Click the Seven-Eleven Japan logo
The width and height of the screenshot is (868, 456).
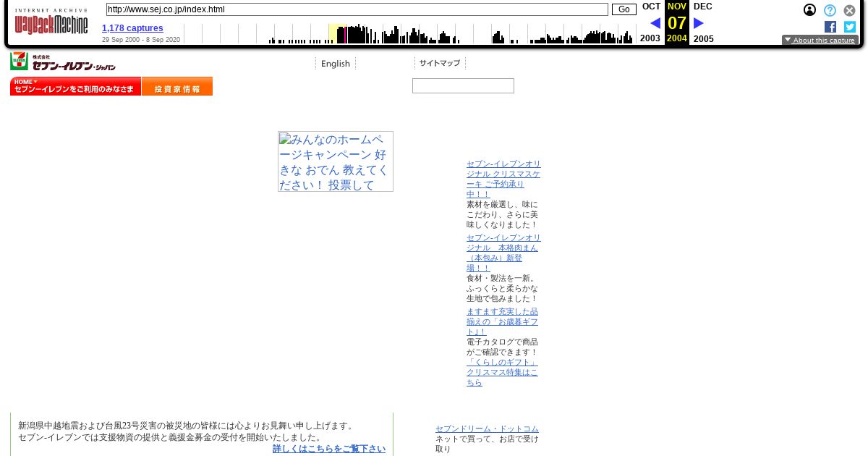(x=63, y=62)
